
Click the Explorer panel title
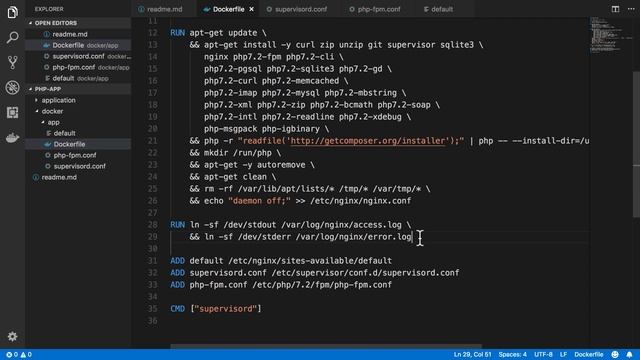[x=49, y=9]
